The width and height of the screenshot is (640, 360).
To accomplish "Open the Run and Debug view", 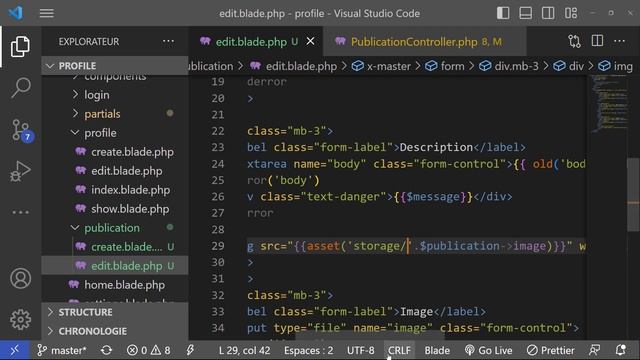I will pos(20,171).
